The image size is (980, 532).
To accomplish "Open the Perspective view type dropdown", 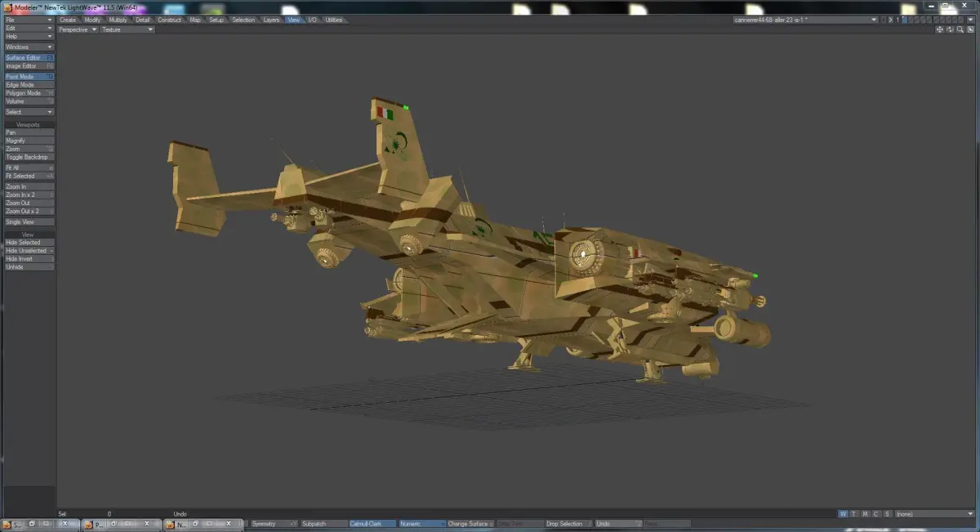I will pos(78,29).
